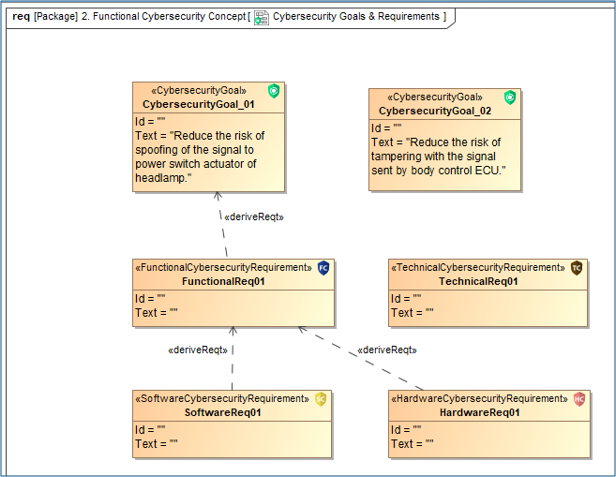Click the deriveReqt label near HardwareReq01 connector
Image resolution: width=616 pixels, height=477 pixels.
pos(386,350)
